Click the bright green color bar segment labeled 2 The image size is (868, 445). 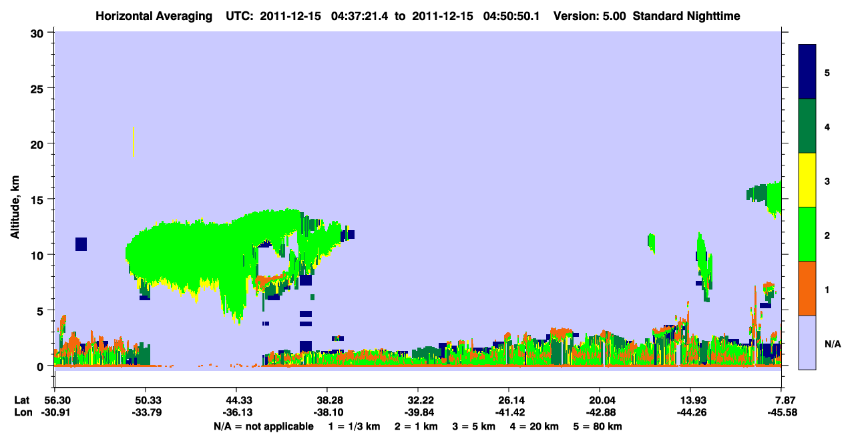807,234
